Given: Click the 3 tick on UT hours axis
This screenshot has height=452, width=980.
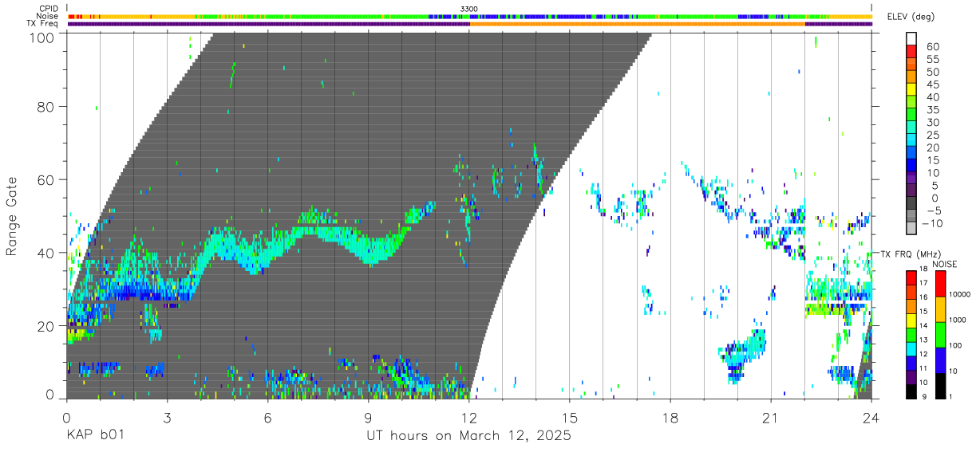Looking at the screenshot, I should pos(167,417).
